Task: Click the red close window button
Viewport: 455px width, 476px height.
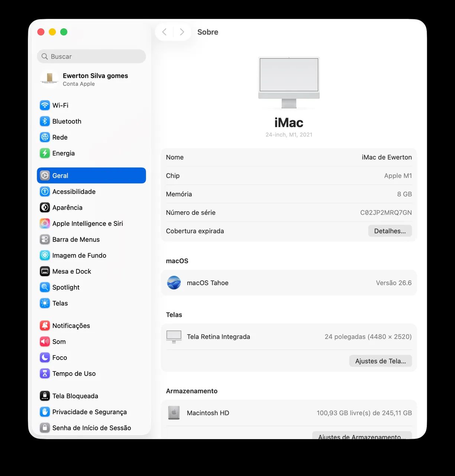Action: (x=41, y=32)
